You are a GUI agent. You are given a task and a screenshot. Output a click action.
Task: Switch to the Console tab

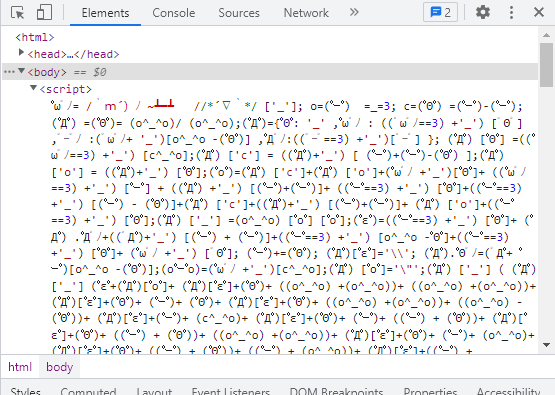[x=174, y=13]
